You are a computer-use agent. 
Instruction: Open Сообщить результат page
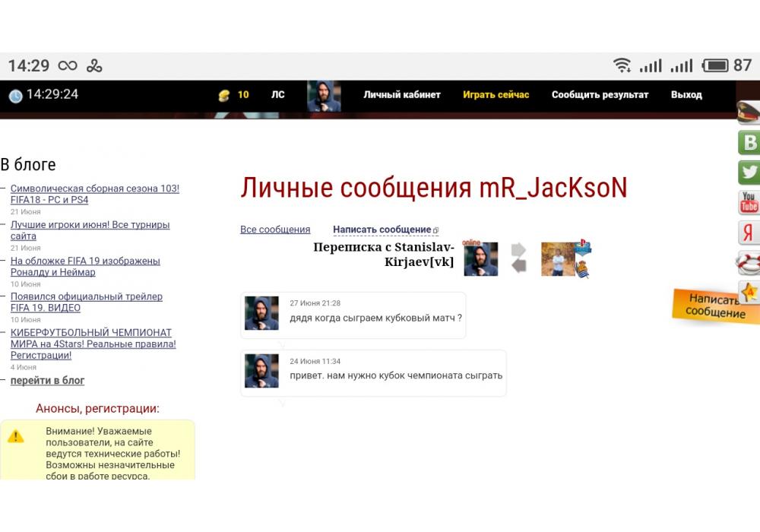click(x=600, y=95)
